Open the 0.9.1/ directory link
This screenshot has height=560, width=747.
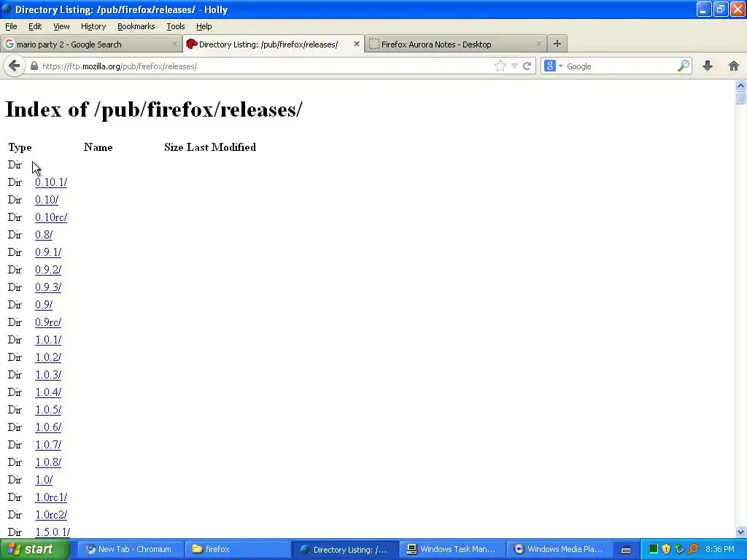tap(48, 252)
